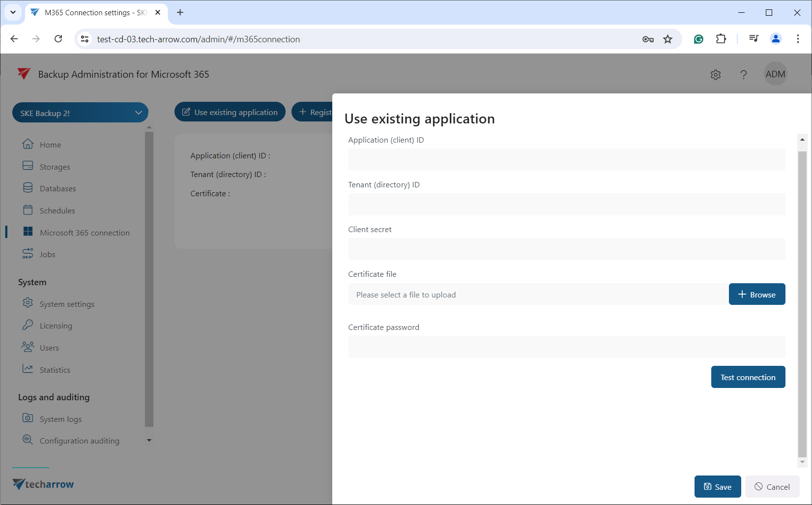Focus the Application (client) ID field

(x=566, y=160)
